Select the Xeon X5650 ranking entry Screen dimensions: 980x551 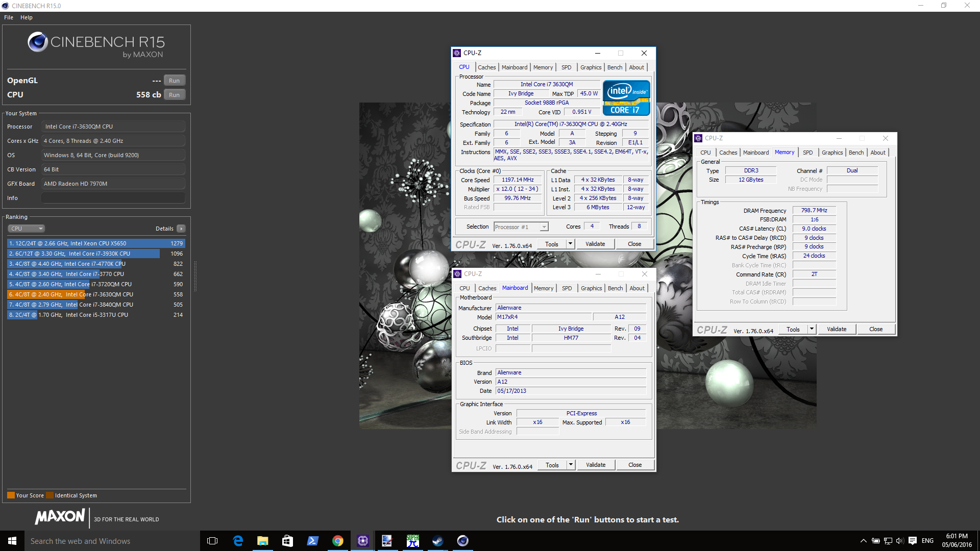96,243
